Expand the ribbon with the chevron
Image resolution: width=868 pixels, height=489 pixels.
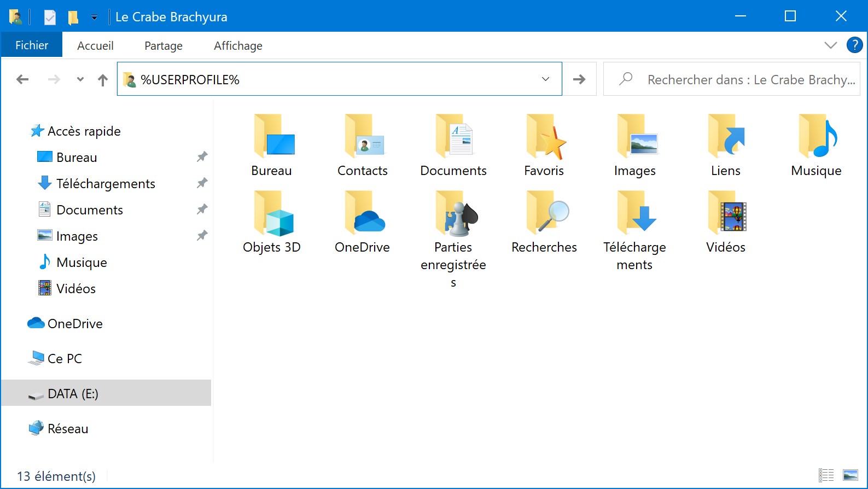click(830, 45)
